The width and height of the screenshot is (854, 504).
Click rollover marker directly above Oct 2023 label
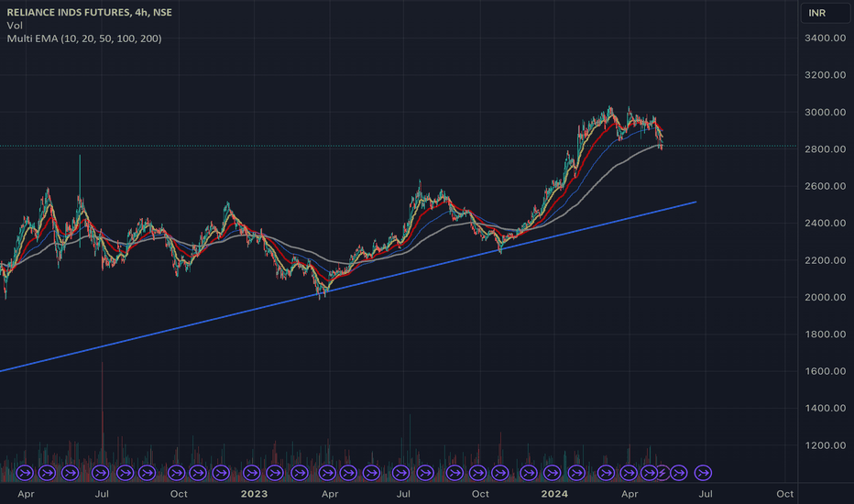point(477,473)
